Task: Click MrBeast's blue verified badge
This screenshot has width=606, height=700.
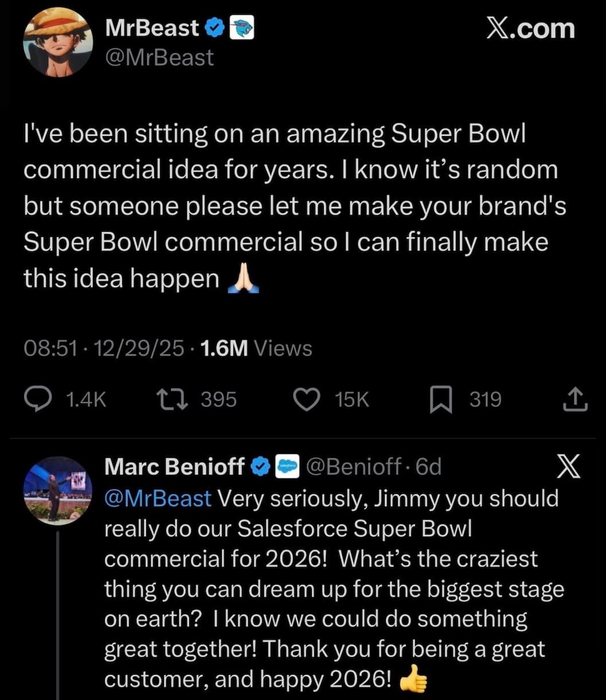Action: pos(214,28)
